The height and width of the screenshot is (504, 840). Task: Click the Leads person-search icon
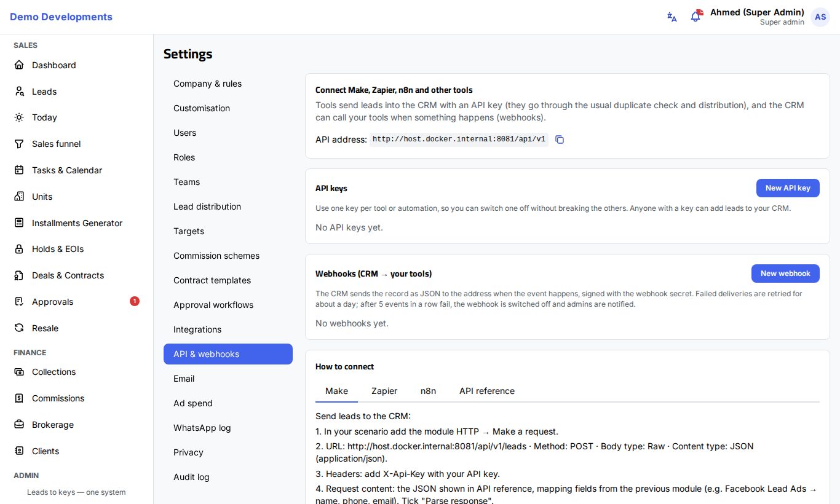20,92
